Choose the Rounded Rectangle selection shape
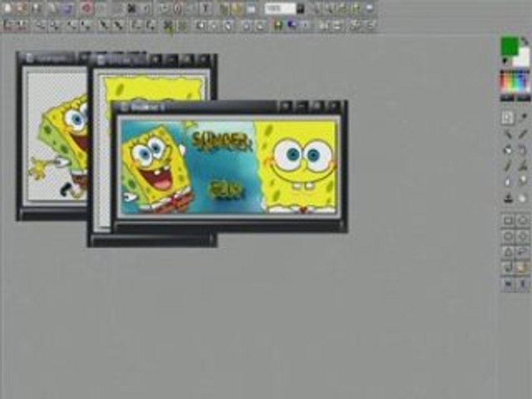This screenshot has width=532, height=399. click(x=508, y=236)
